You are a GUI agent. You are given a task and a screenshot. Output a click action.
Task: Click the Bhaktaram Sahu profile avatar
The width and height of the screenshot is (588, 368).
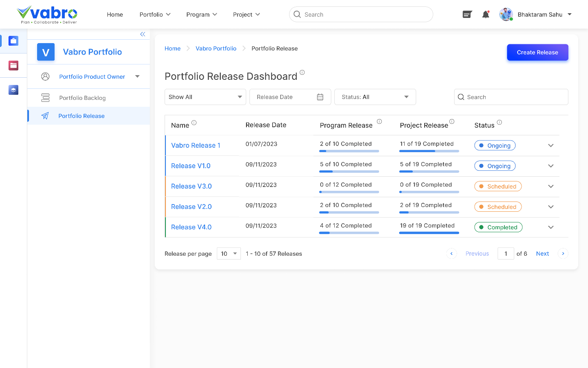click(506, 15)
